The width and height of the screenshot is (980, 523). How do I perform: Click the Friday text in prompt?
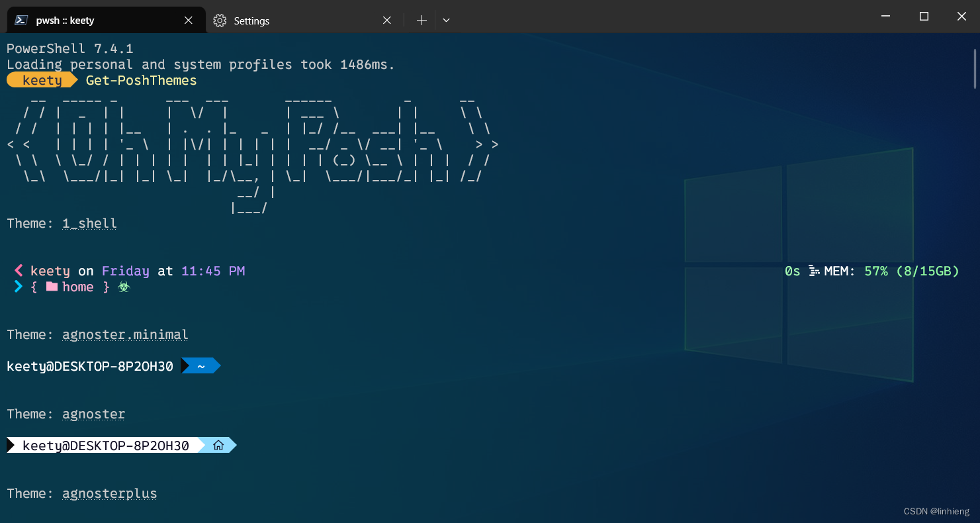coord(126,271)
